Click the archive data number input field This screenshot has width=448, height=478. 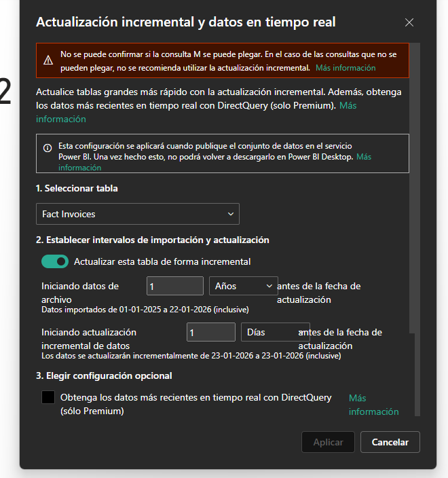click(x=175, y=286)
